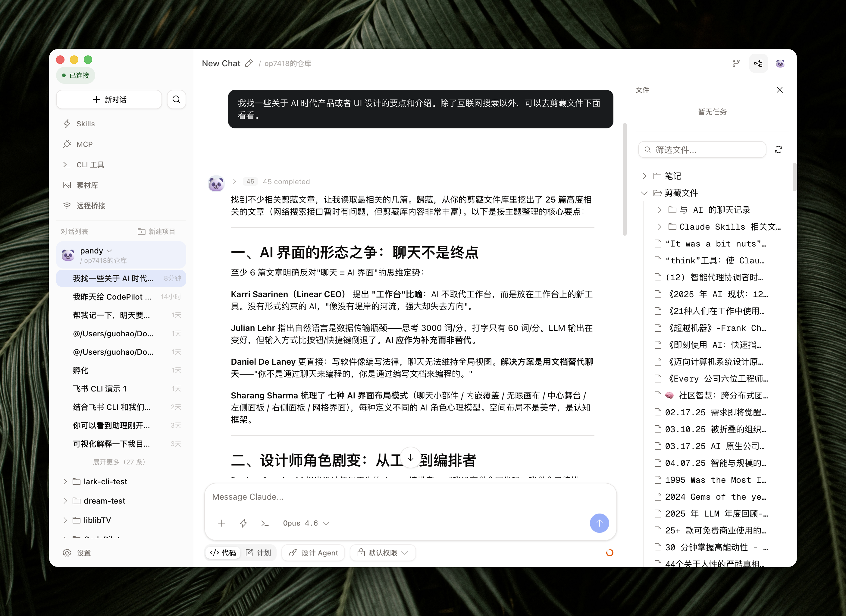846x616 pixels.
Task: Toggle the file tree panel icon
Action: 758,63
